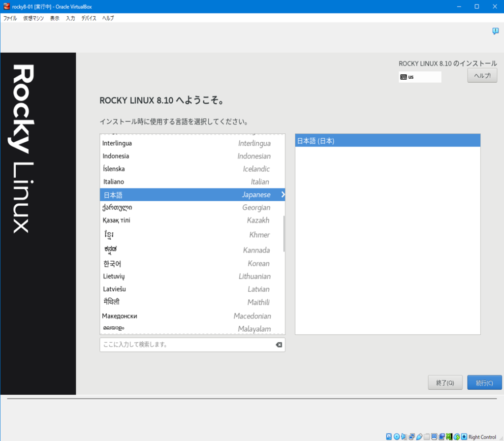Open the 表示 menu

[55, 18]
